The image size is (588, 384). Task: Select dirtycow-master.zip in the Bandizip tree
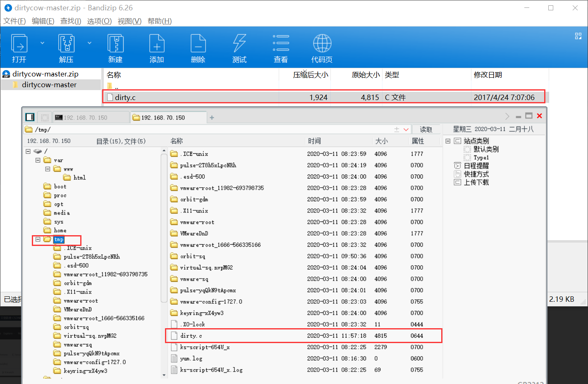pos(45,74)
